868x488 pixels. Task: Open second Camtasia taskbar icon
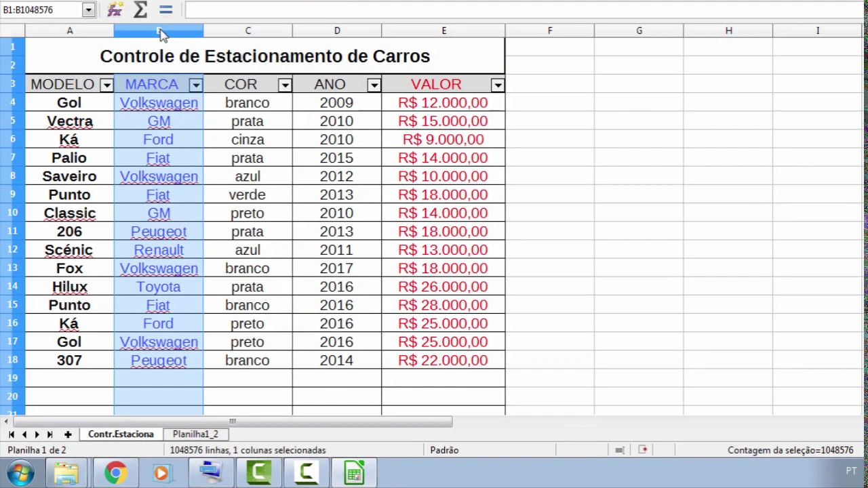pyautogui.click(x=307, y=472)
